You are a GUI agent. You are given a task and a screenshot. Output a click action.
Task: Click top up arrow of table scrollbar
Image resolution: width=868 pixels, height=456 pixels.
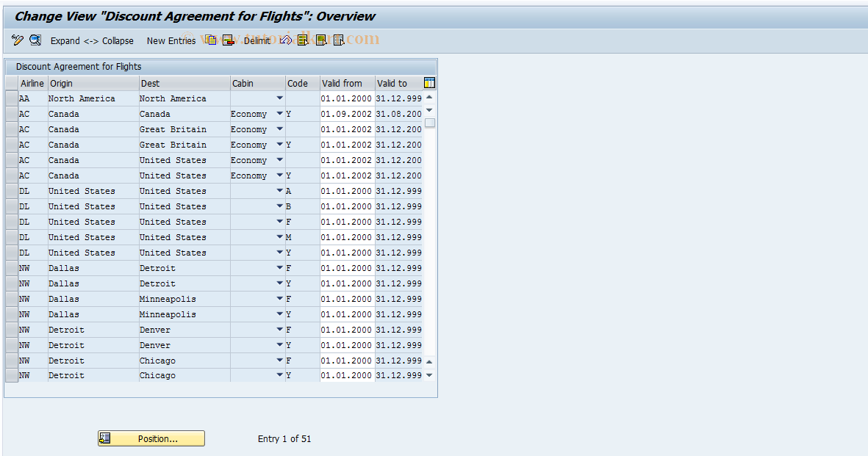point(429,98)
